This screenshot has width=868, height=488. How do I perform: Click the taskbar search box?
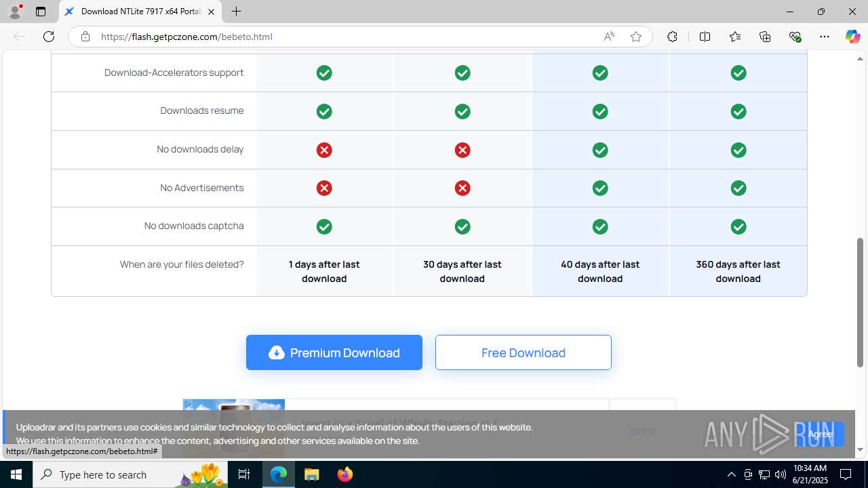pos(129,474)
